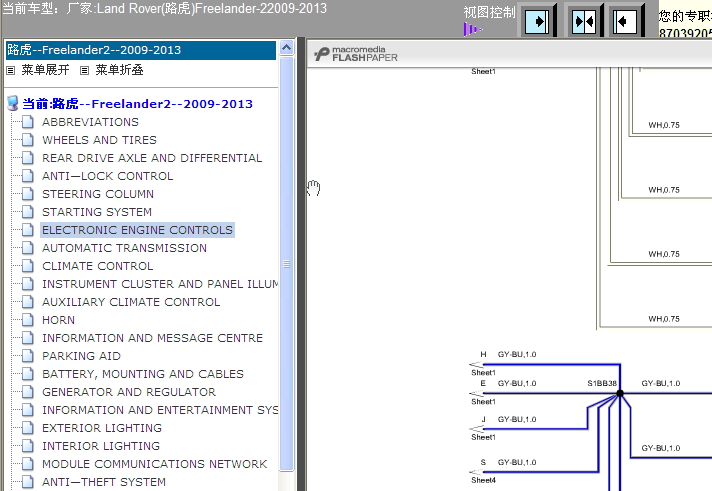
Task: Open the HORN section
Action: coord(59,320)
